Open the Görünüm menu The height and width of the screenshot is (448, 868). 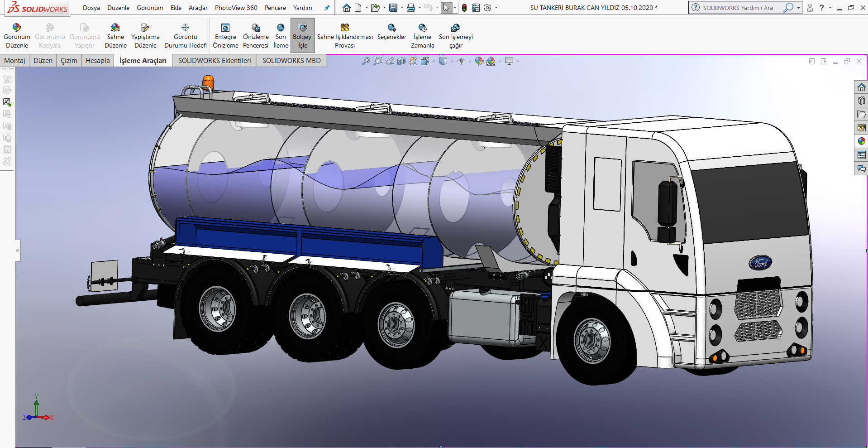point(150,8)
